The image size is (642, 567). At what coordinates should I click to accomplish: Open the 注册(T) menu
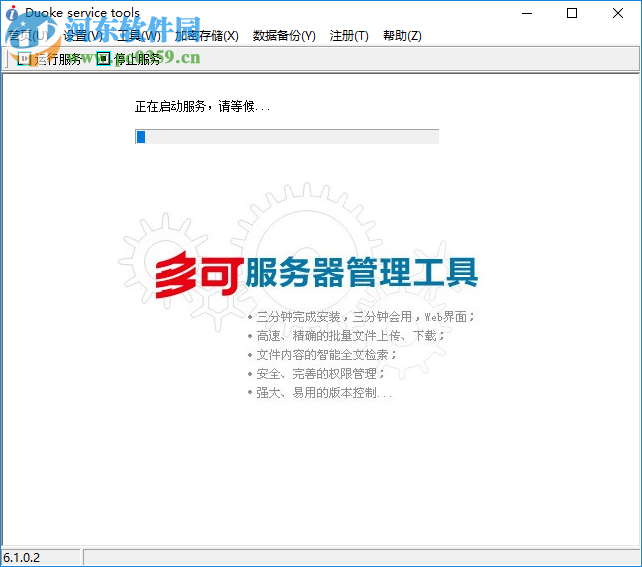tap(349, 36)
